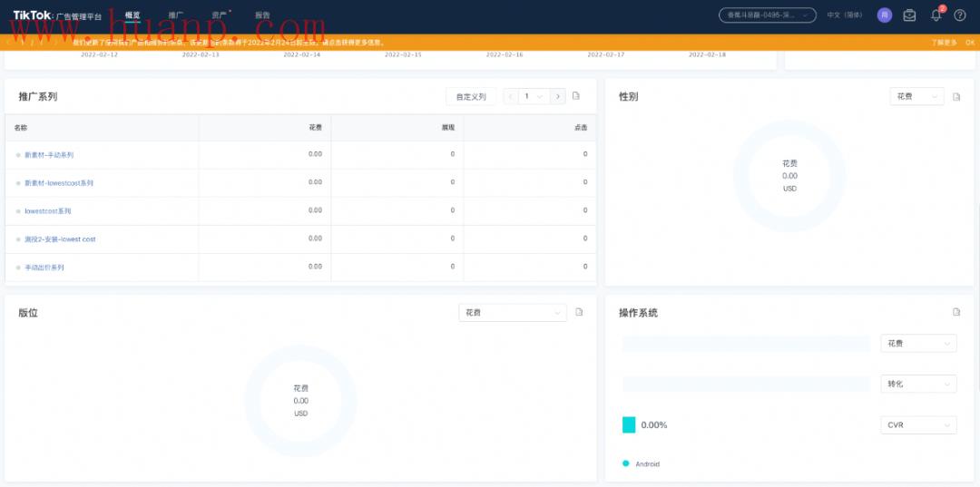The height and width of the screenshot is (487, 980).
Task: Click status dot of 手动出价系列 row
Action: 18,268
